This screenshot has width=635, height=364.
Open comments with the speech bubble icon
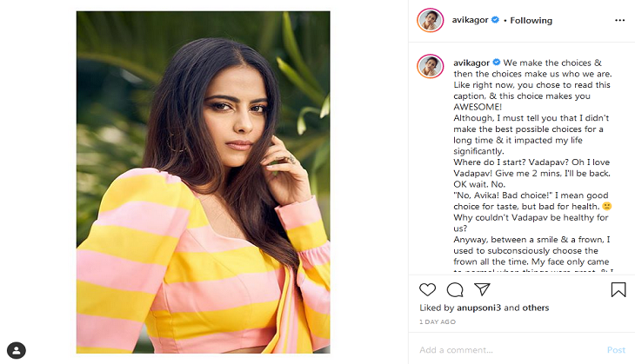point(455,289)
